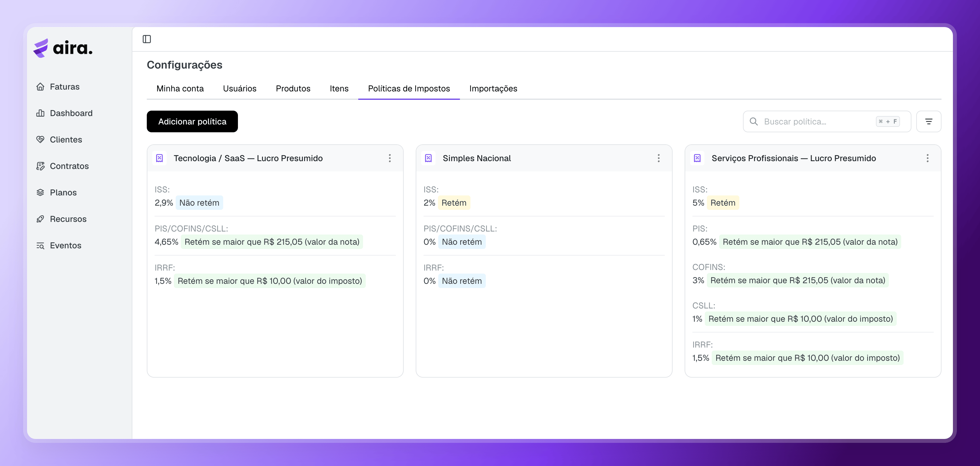Image resolution: width=980 pixels, height=466 pixels.
Task: Open Serviços Profissionais card options menu
Action: (x=927, y=158)
